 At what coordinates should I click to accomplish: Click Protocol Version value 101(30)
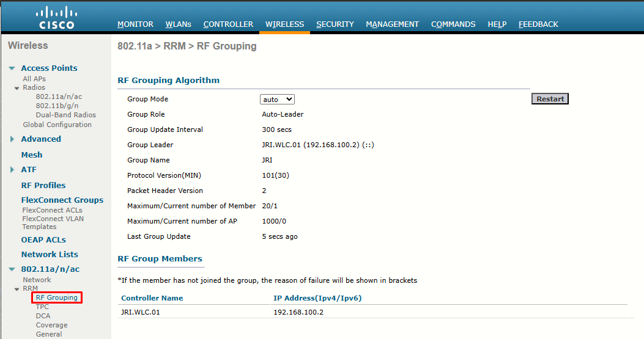tap(276, 176)
